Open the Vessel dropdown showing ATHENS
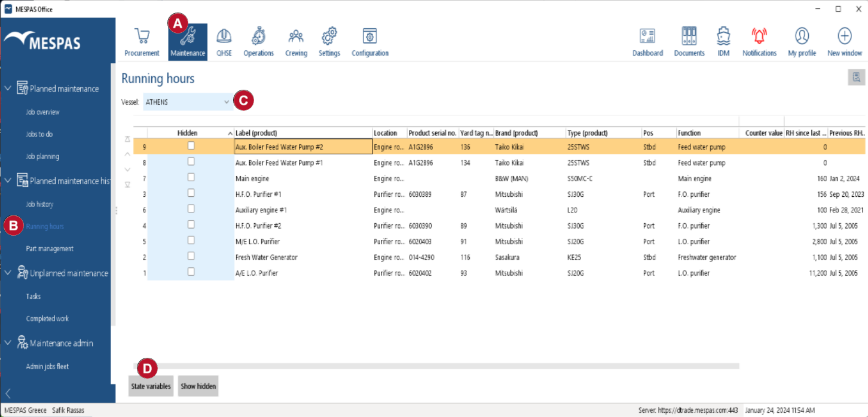 (188, 102)
